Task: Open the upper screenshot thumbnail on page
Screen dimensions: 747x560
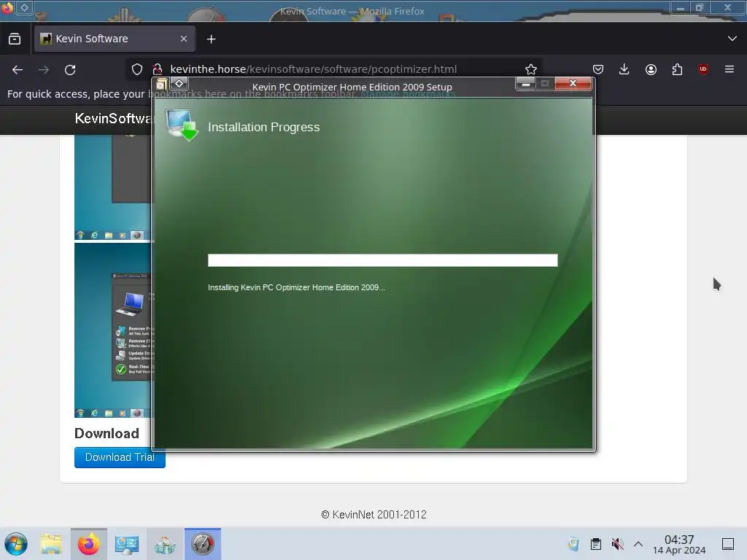Action: coord(113,187)
